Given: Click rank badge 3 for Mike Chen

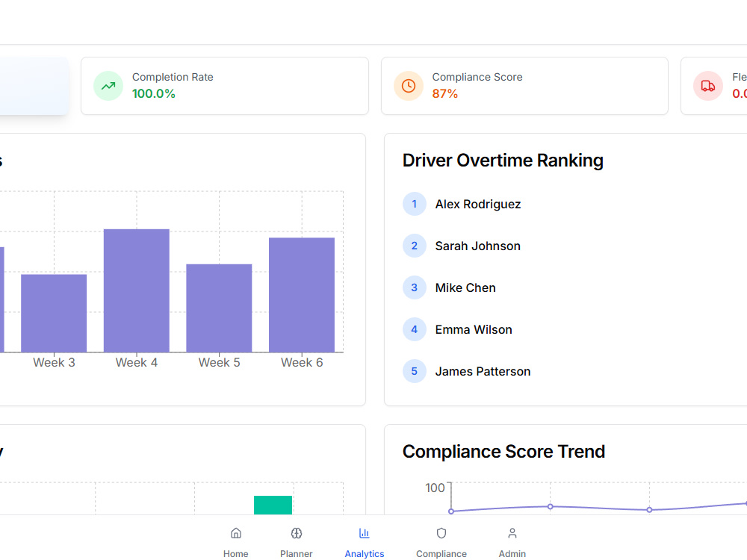Looking at the screenshot, I should pos(415,287).
